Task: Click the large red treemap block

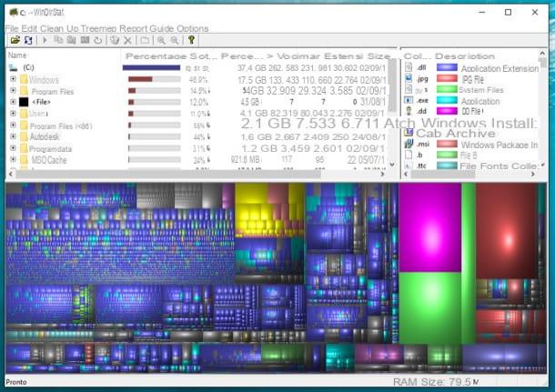Action: (x=507, y=231)
